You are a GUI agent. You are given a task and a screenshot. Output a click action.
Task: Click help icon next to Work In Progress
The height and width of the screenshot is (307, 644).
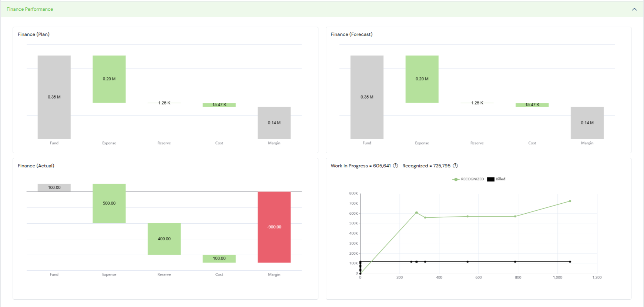click(395, 166)
